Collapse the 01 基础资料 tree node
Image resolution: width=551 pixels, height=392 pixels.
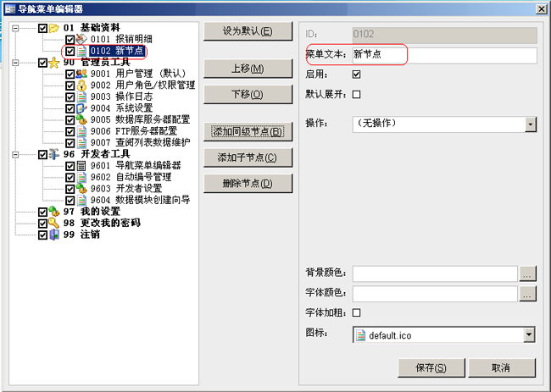coord(15,28)
